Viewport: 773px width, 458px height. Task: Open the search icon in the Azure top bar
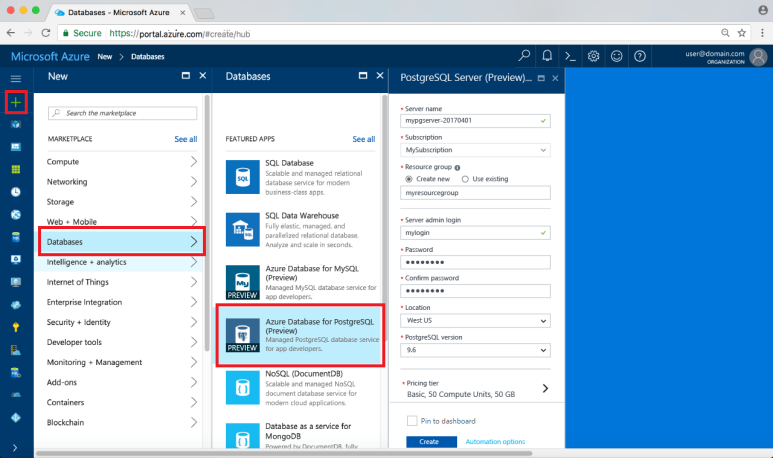(524, 56)
